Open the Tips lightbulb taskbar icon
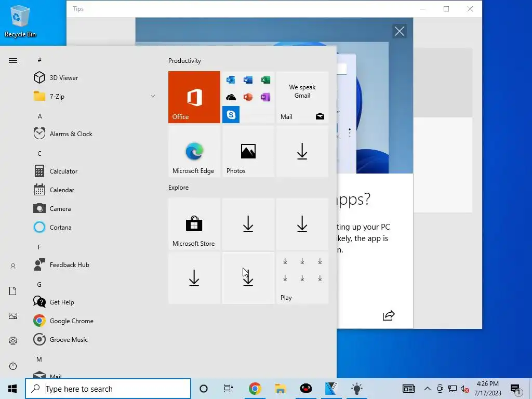The image size is (532, 399). 356,389
